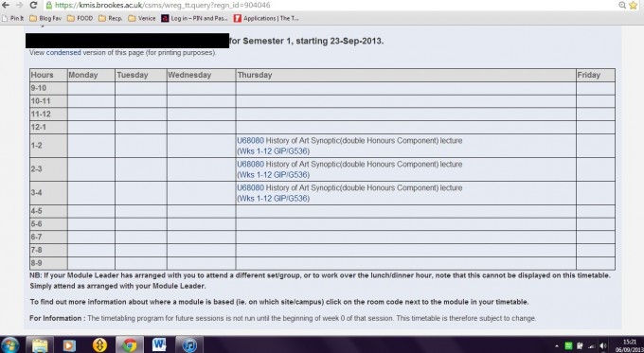Click the 2-3 hour row label

(48, 169)
